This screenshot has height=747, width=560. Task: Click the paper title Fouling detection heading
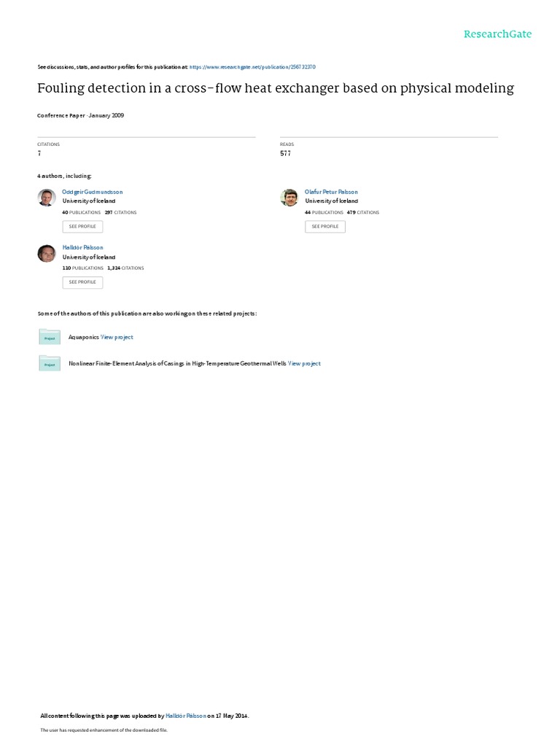click(276, 88)
